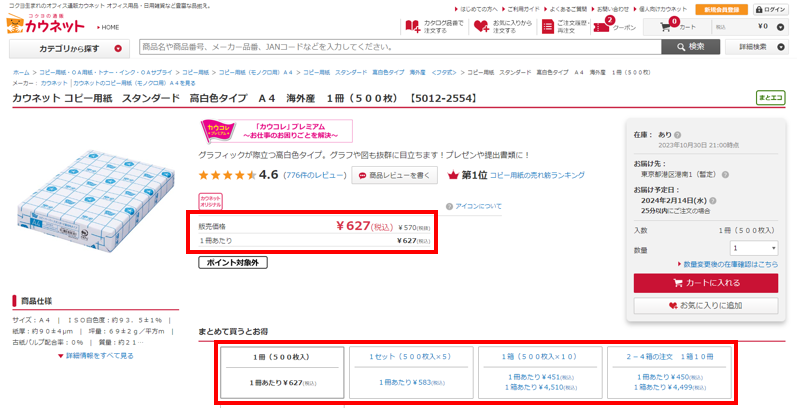Click ホーム breadcrumb
This screenshot has height=408, width=797.
pyautogui.click(x=21, y=73)
